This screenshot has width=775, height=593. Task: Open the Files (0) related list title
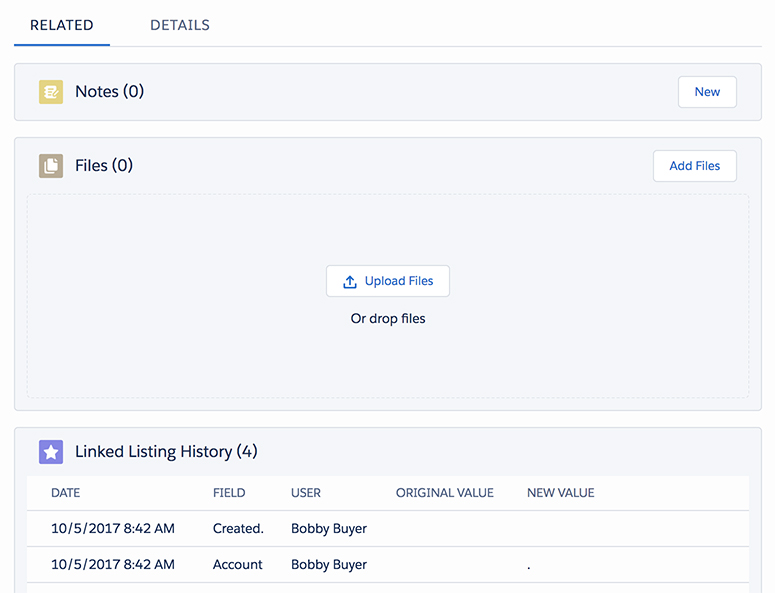(104, 166)
